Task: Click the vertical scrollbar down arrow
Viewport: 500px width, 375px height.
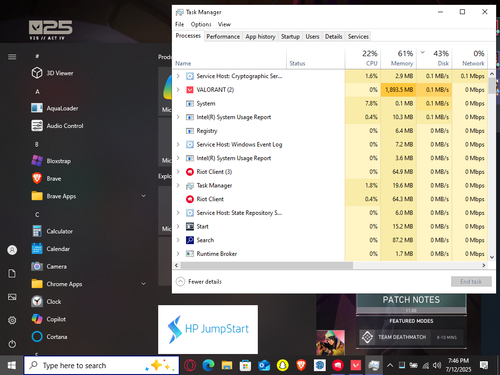Action: tap(492, 257)
